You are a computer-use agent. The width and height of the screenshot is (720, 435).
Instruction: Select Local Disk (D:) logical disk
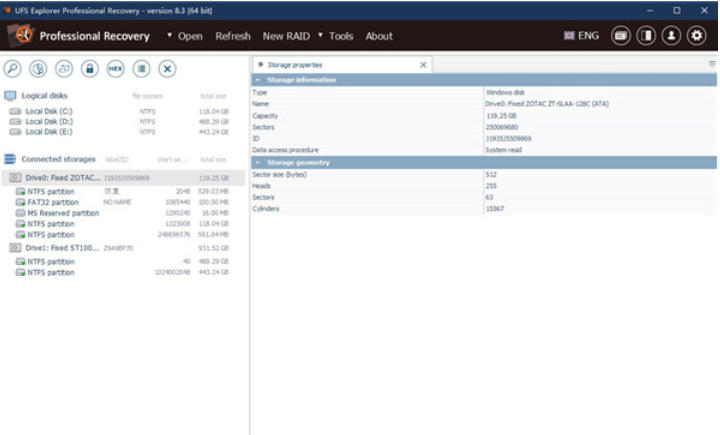[48, 122]
